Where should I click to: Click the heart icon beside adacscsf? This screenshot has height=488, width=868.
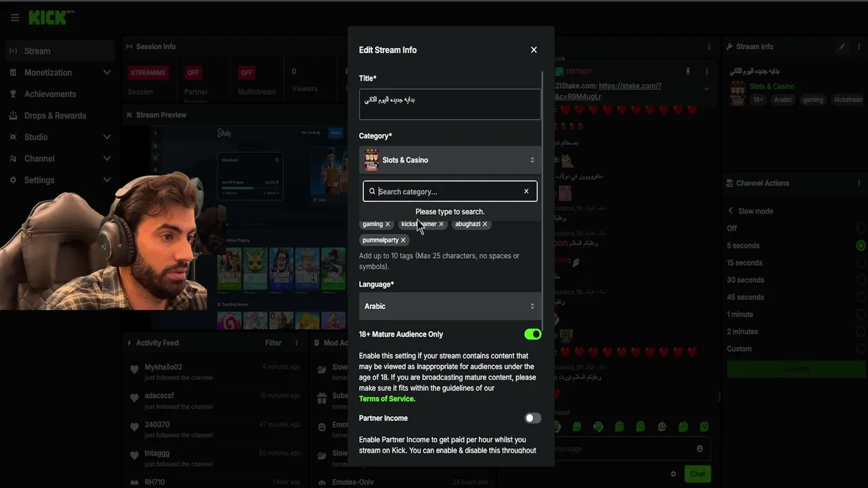click(x=134, y=398)
